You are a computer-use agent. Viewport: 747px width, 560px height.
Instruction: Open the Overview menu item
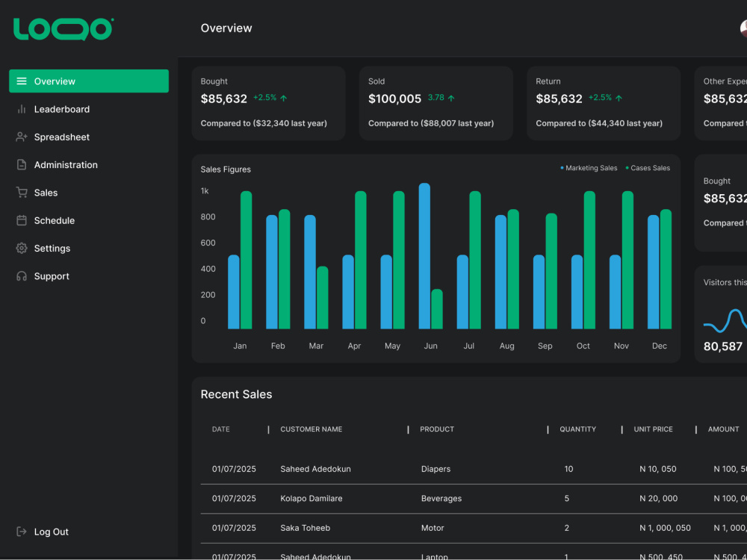89,81
